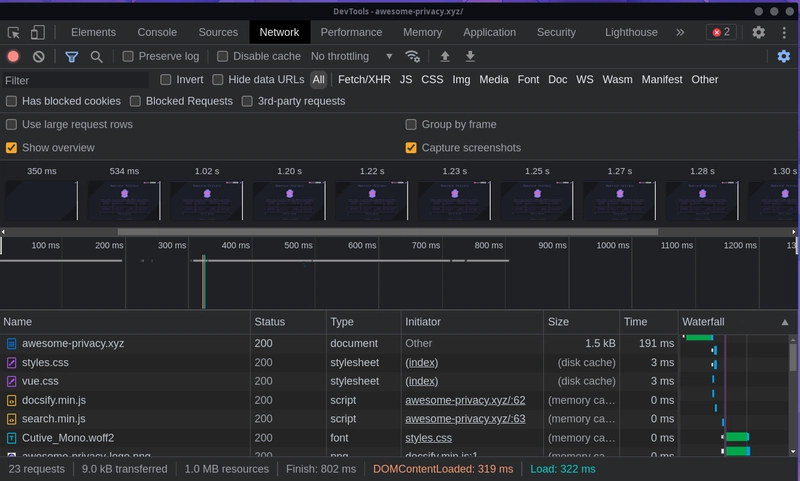Click request list vertical scrollbar
Viewport: 800px width, 481px height.
tap(792, 357)
